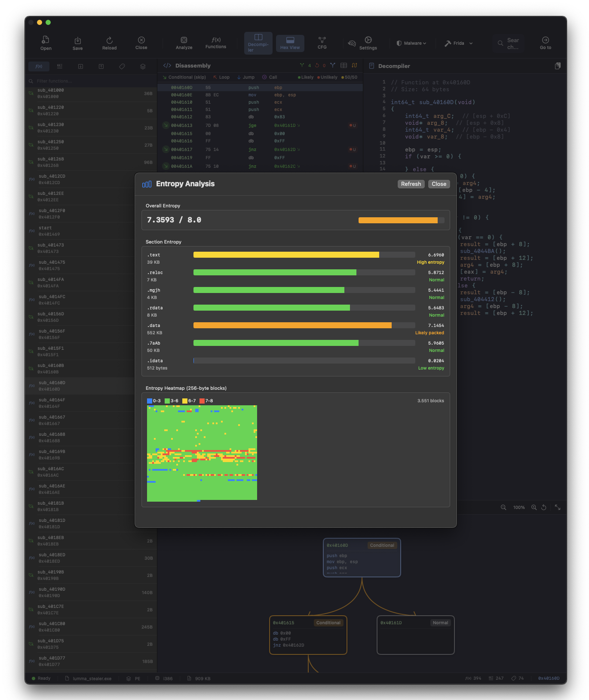Click the Filter functions input field
The width and height of the screenshot is (589, 700).
click(91, 81)
